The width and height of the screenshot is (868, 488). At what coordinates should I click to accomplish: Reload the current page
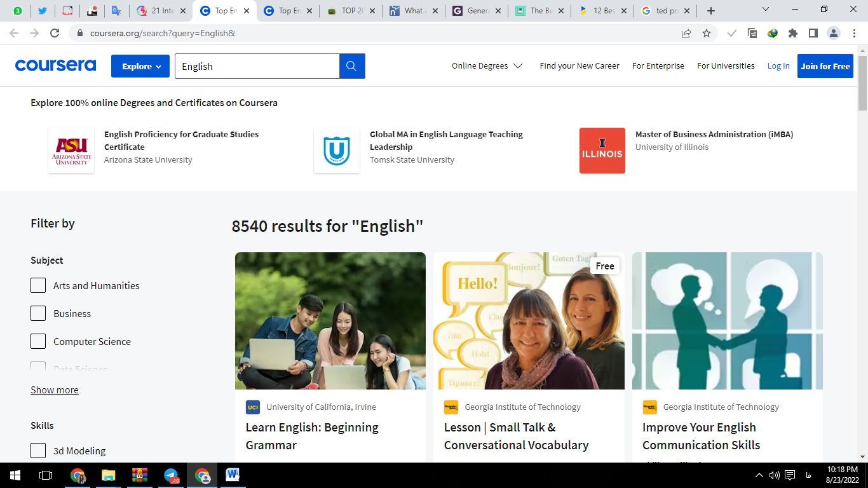tap(55, 33)
